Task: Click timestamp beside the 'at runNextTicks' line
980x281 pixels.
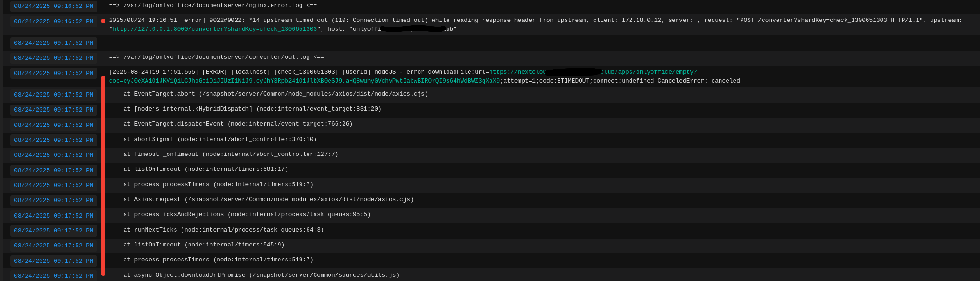Action: [x=54, y=231]
